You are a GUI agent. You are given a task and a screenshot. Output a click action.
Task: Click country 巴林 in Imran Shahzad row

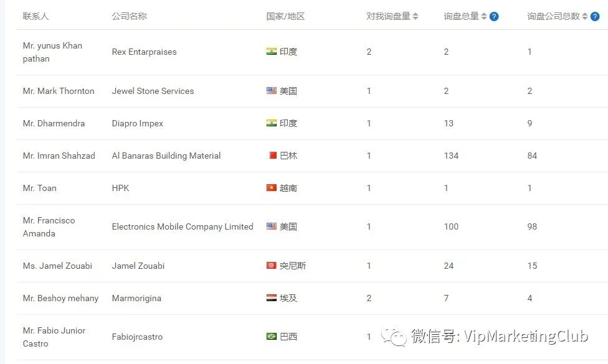click(288, 156)
